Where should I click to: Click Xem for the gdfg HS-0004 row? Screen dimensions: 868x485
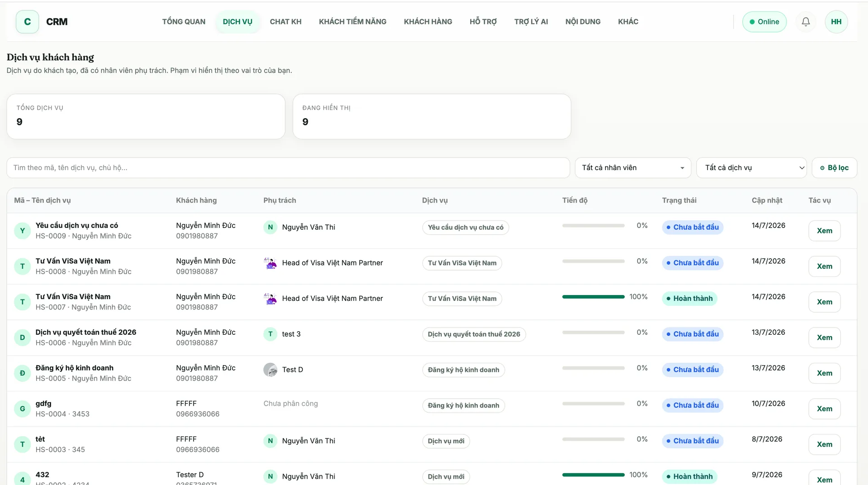tap(824, 409)
